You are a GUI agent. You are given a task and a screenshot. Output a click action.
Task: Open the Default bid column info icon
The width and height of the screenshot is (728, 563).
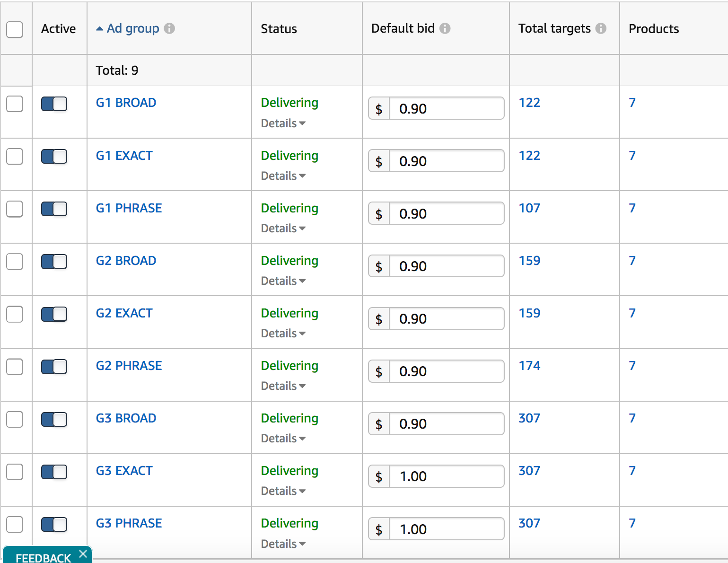pos(445,28)
